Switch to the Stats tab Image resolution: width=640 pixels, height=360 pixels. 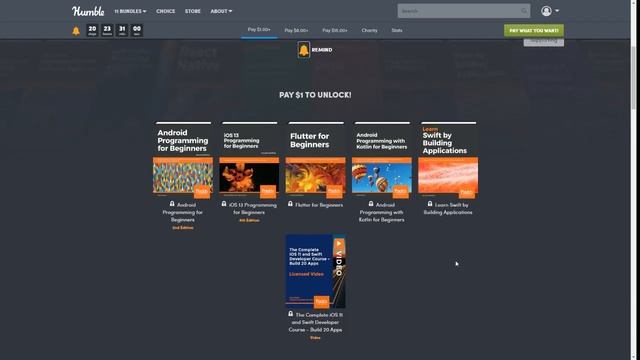(x=397, y=30)
